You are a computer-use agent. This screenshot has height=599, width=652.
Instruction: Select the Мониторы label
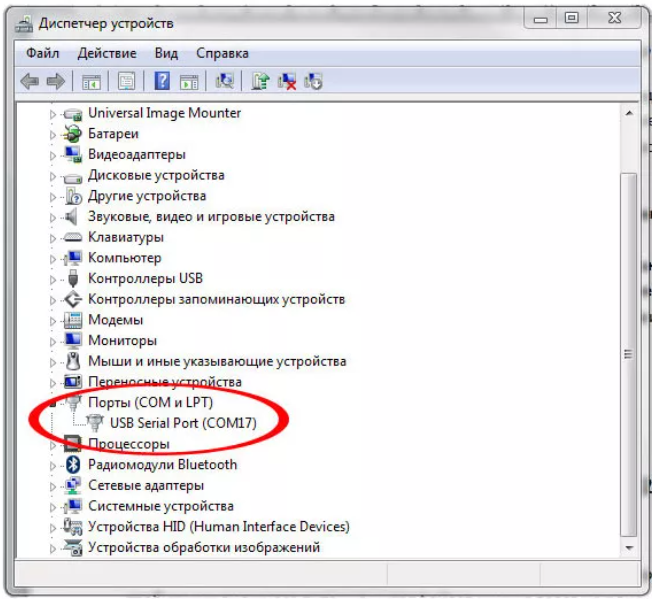point(122,340)
